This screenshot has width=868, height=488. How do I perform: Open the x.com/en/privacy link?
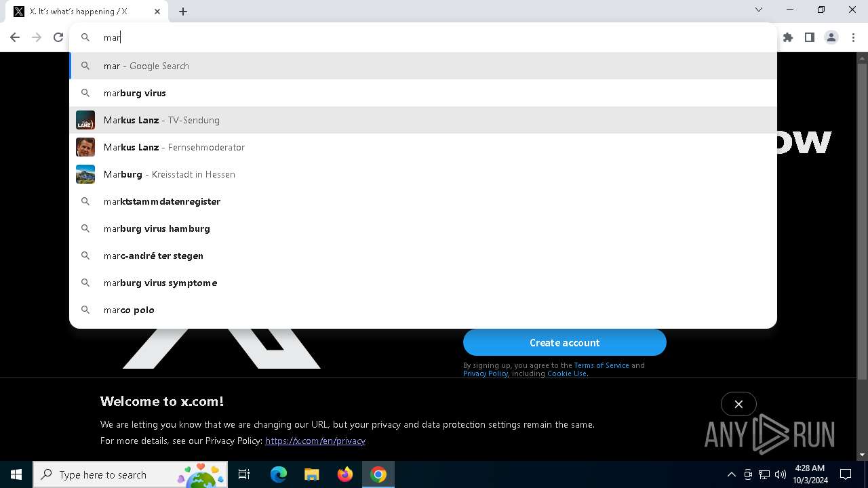[x=315, y=441]
